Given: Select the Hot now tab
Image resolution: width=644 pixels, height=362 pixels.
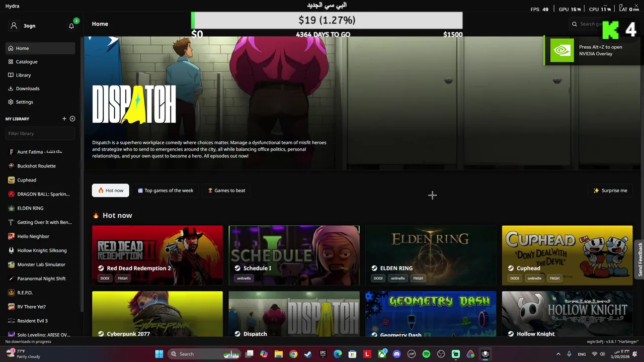Looking at the screenshot, I should 111,191.
